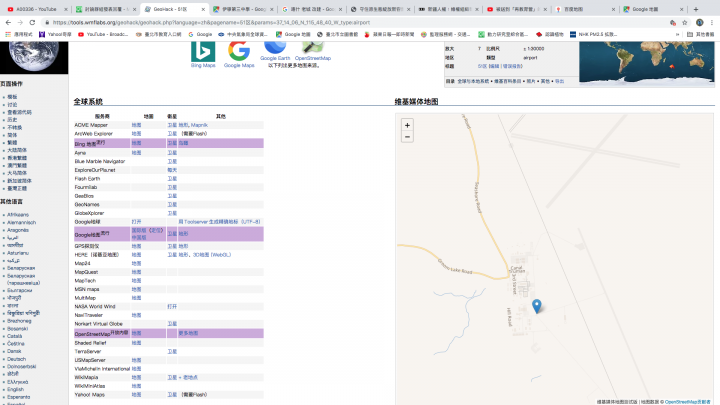Viewport: 720px width, 405px height.
Task: Open the Google Earth icon link
Action: [275, 51]
